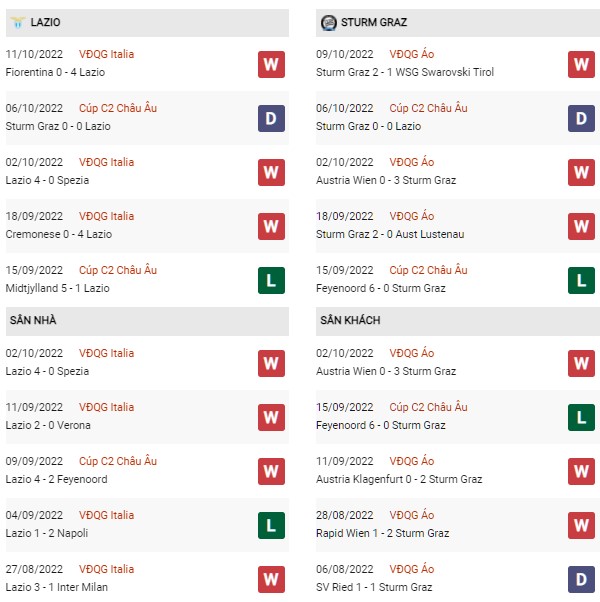Select the STURM GRAZ header title
Screen dimensions: 600x602
[x=374, y=22]
